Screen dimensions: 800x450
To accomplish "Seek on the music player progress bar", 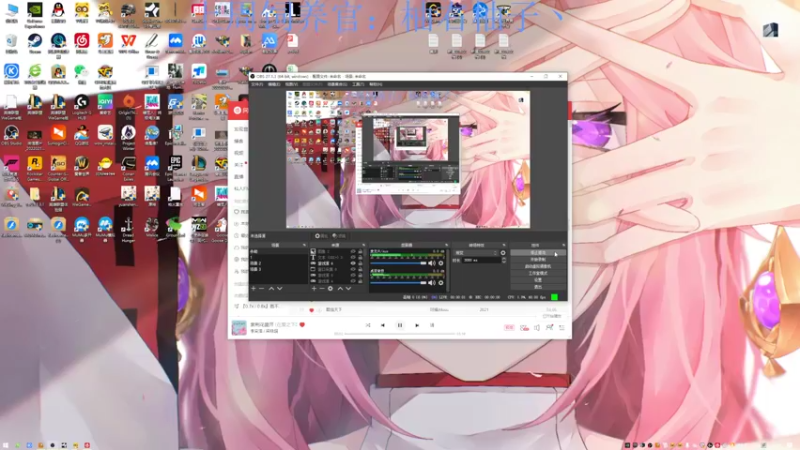I will (x=399, y=334).
